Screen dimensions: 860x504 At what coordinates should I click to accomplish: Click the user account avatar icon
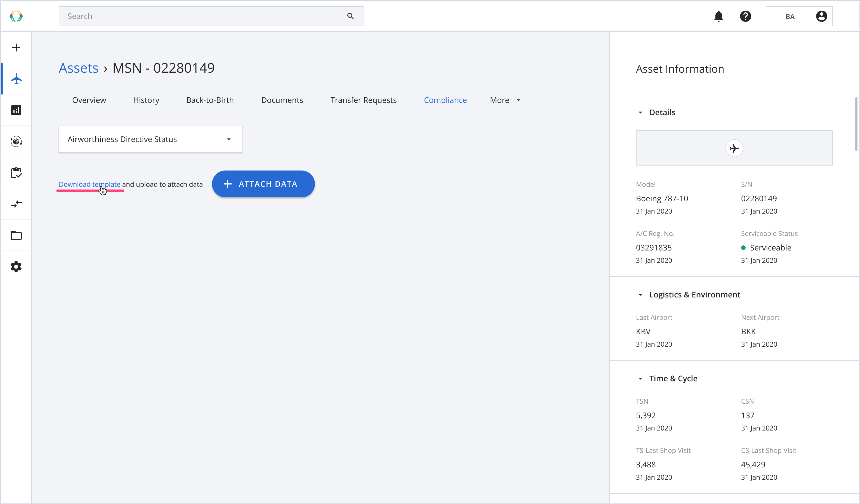point(821,16)
